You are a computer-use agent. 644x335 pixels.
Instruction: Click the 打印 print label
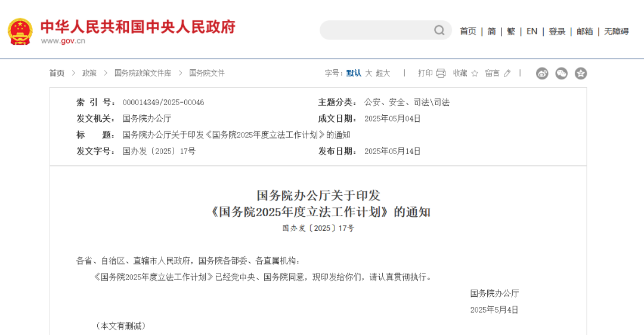point(426,73)
